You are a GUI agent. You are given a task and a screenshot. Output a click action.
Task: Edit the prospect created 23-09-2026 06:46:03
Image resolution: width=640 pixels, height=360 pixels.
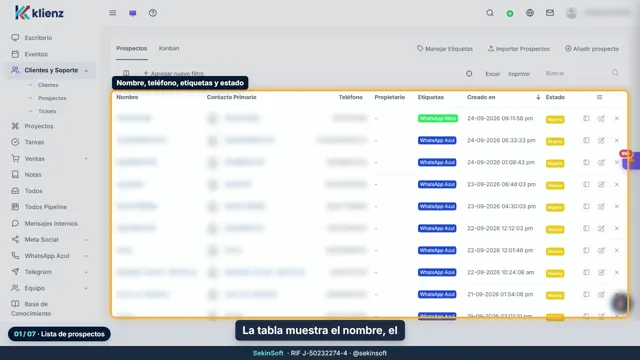click(601, 184)
